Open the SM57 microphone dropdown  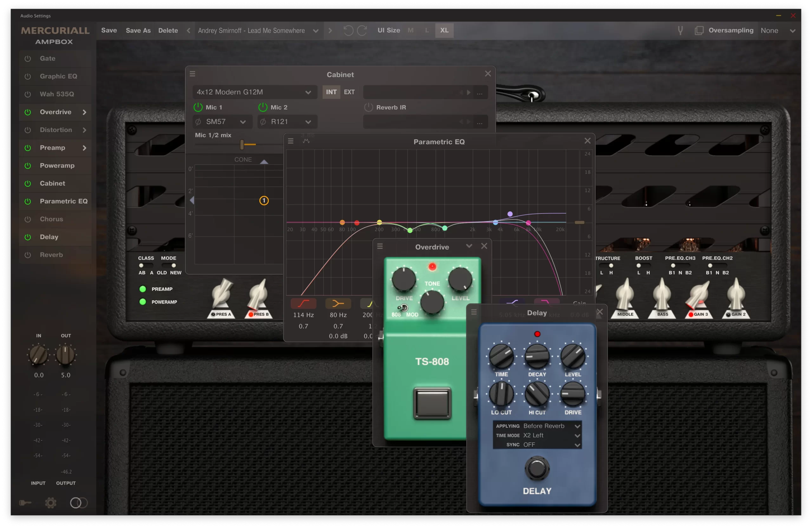223,122
